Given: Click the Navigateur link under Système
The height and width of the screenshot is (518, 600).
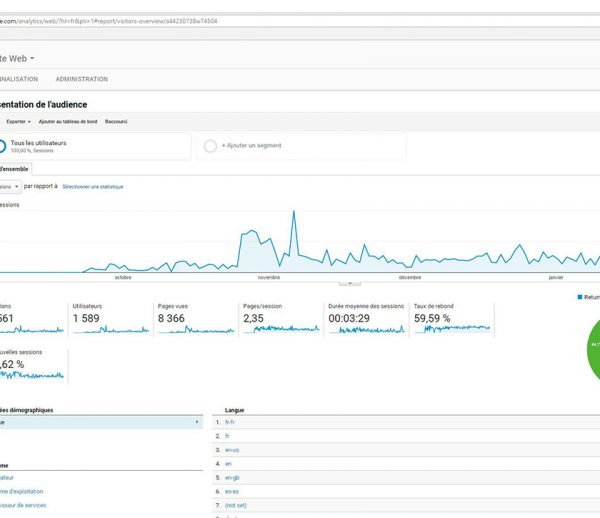Looking at the screenshot, I should [x=7, y=478].
